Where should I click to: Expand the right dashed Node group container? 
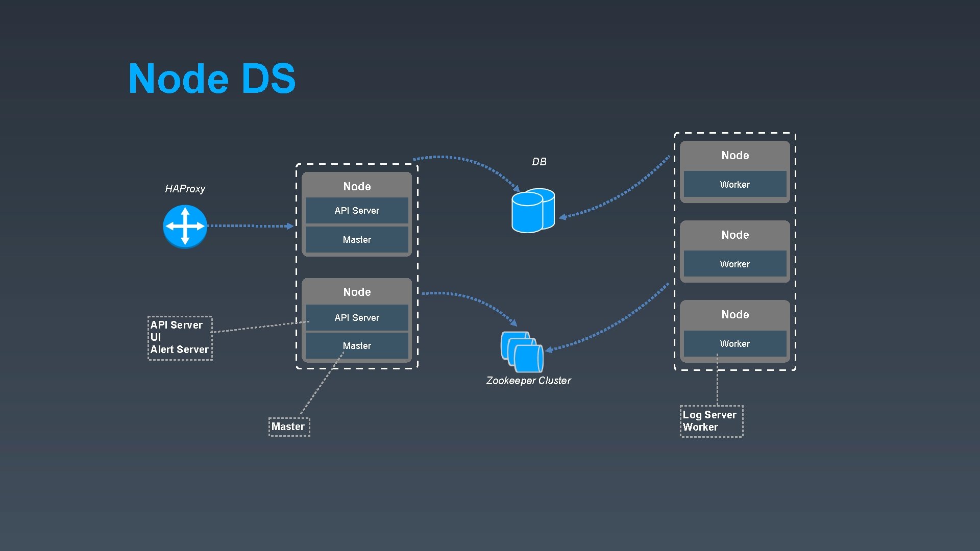coord(735,250)
